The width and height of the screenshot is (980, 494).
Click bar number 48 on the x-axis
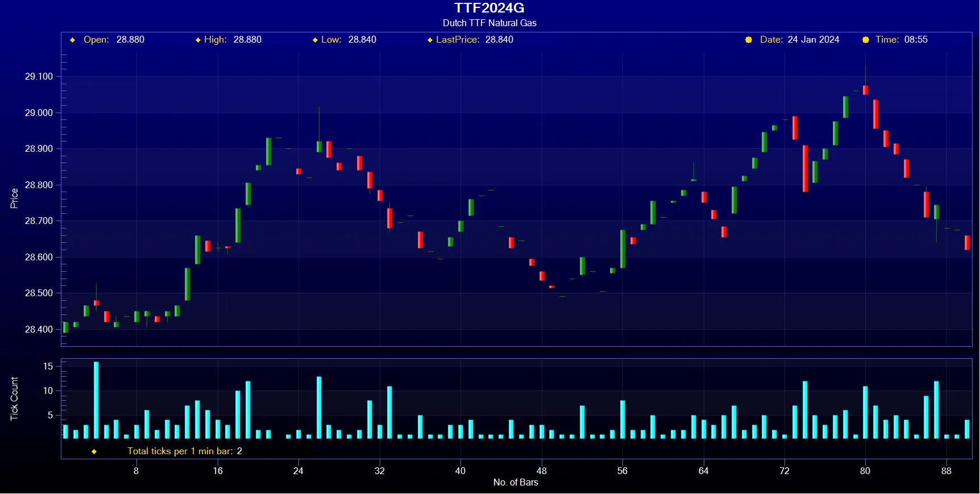[x=542, y=471]
